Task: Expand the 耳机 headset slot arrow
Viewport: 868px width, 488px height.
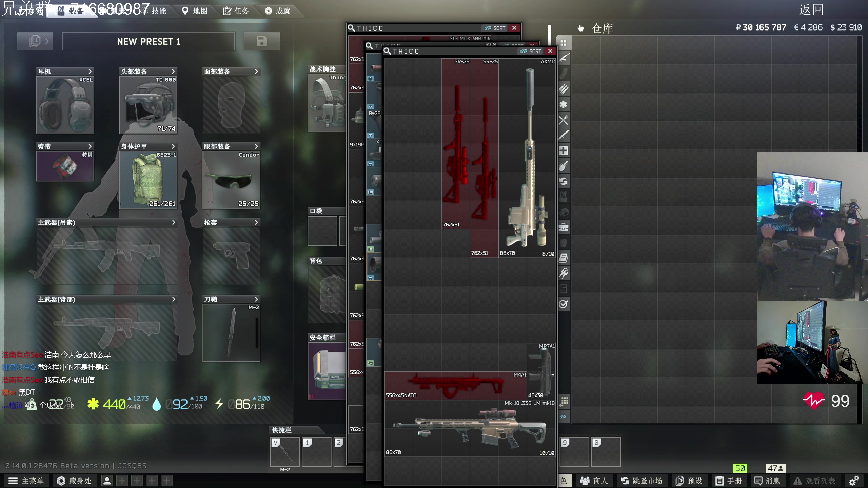Action: click(90, 72)
